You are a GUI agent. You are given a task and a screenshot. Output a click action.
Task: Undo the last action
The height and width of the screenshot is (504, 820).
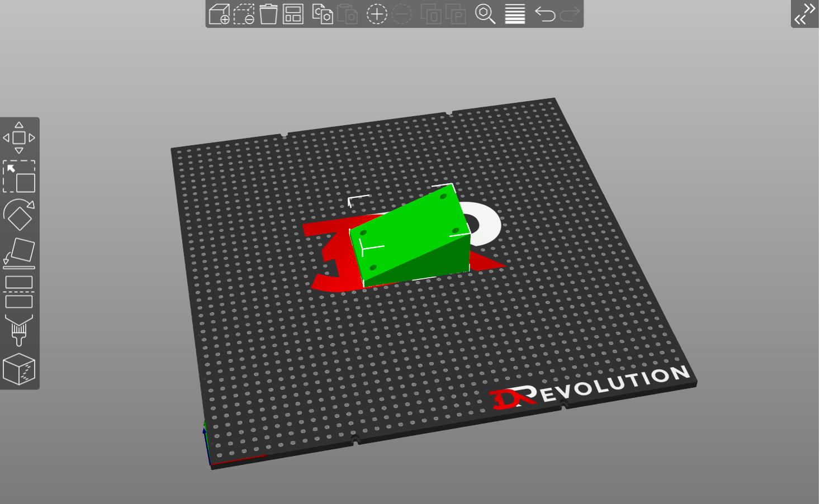point(545,14)
